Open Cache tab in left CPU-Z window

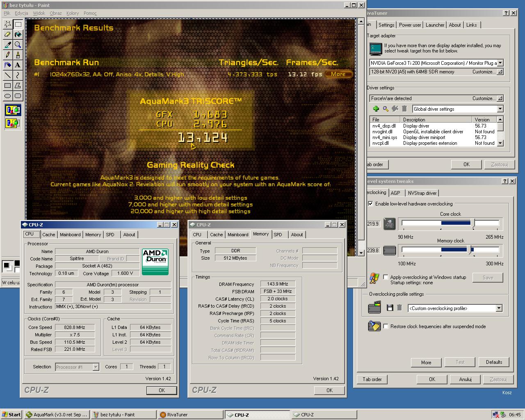[x=48, y=235]
